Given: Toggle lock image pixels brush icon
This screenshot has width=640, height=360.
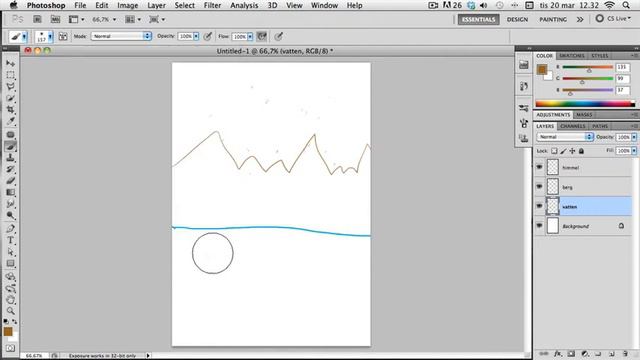Looking at the screenshot, I should coord(563,151).
